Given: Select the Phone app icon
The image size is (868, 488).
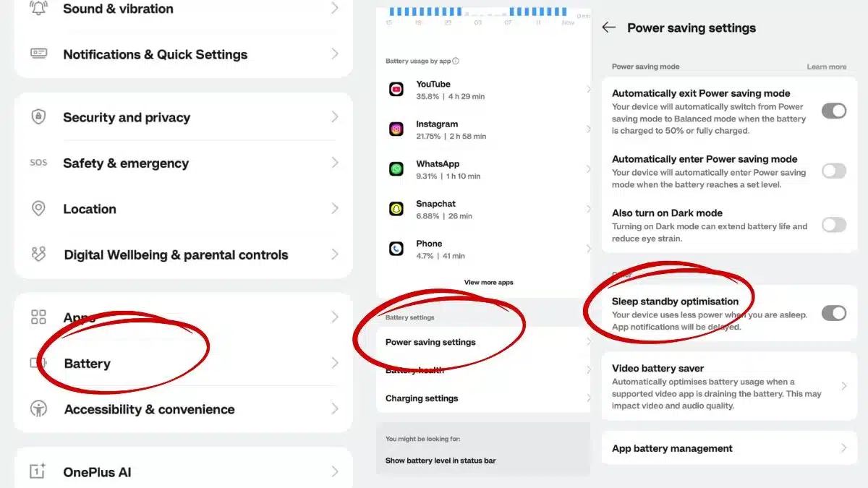Looking at the screenshot, I should [396, 249].
